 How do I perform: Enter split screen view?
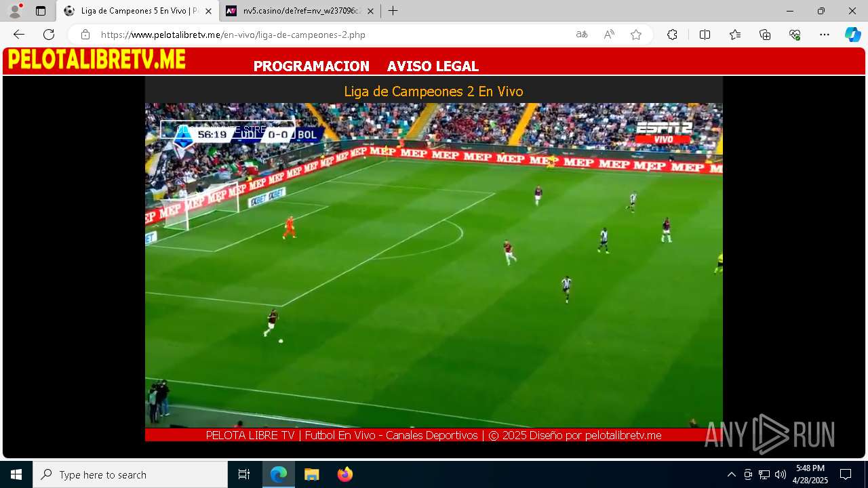tap(705, 35)
